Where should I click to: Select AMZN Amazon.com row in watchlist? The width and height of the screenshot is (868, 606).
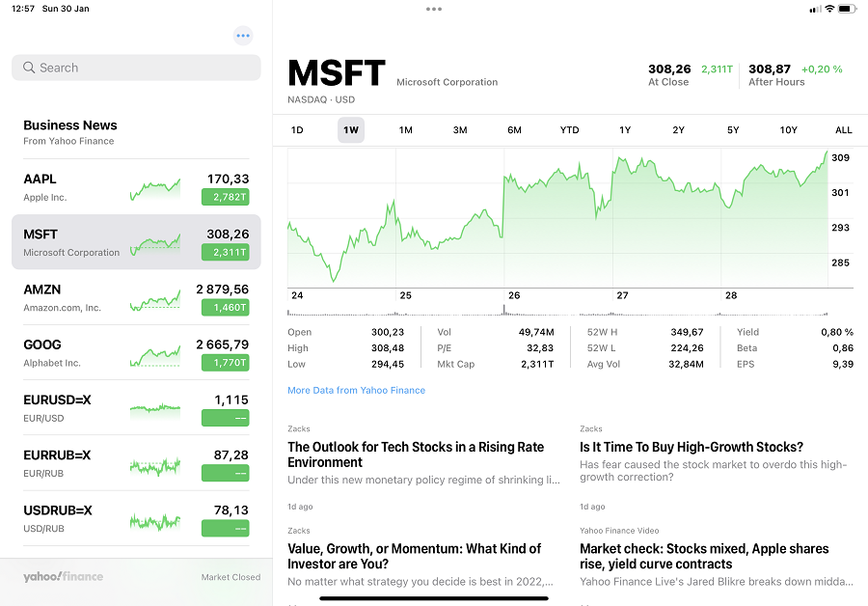136,297
